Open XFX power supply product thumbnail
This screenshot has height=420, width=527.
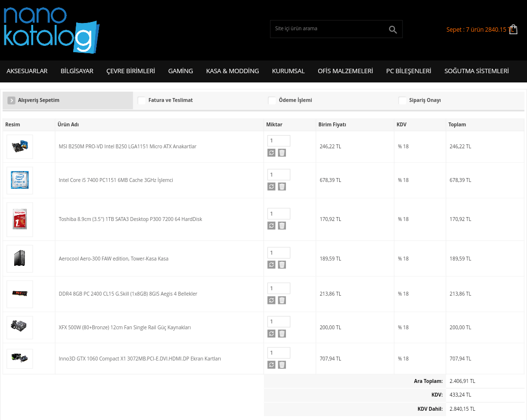tap(20, 327)
